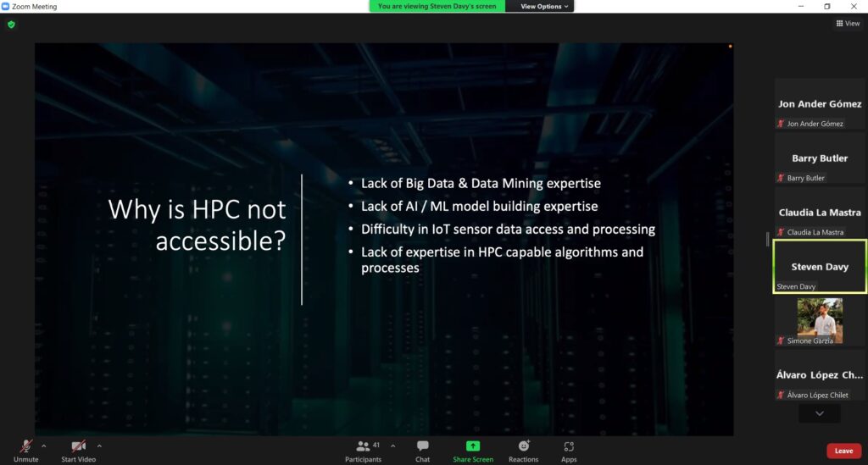Select Álvaro López Chilet participant tile
This screenshot has width=868, height=465.
[x=820, y=375]
